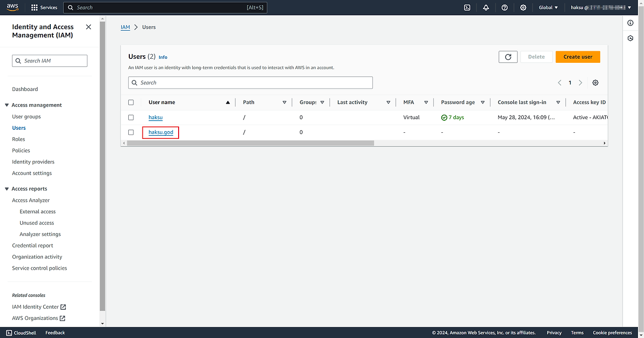This screenshot has height=338, width=644.
Task: Select the checkbox for user haksu
Action: [131, 118]
